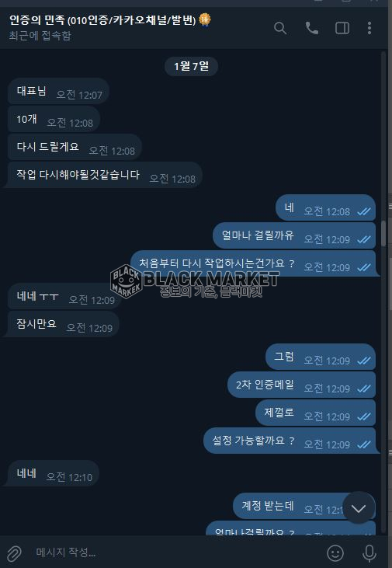Click the 최근에 접속함 status text
Viewport: 392px width, 568px height.
[40, 36]
